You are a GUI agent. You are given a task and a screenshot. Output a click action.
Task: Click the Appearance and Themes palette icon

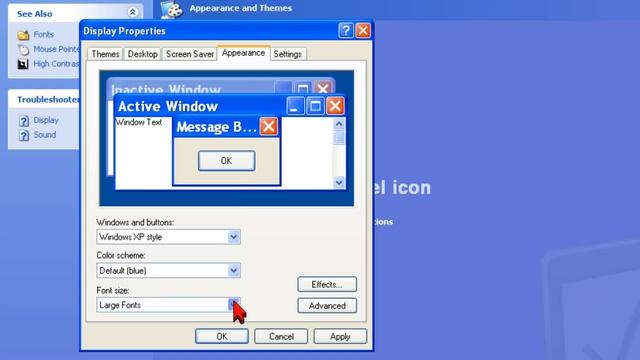point(172,9)
